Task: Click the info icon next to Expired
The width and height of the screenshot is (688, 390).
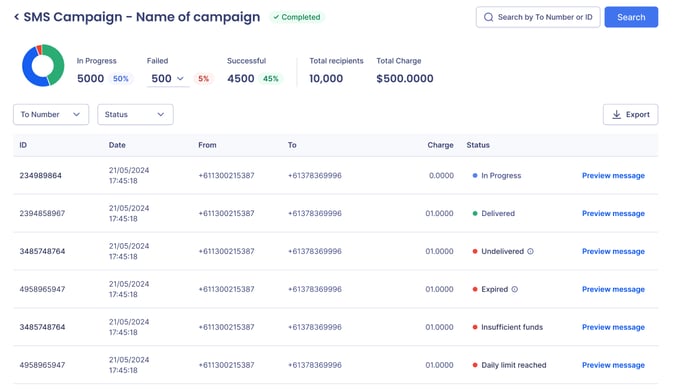Action: (515, 290)
